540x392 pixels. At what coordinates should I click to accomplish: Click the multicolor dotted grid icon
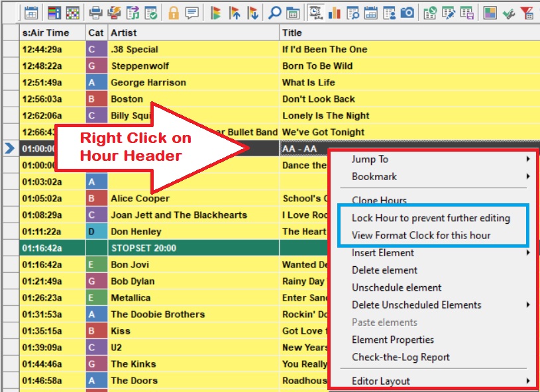tap(72, 13)
